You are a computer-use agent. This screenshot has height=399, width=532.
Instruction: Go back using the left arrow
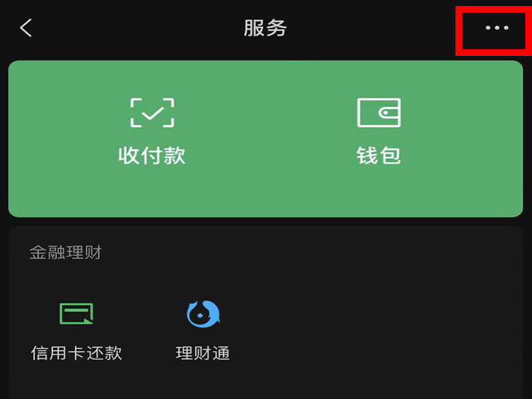(26, 28)
